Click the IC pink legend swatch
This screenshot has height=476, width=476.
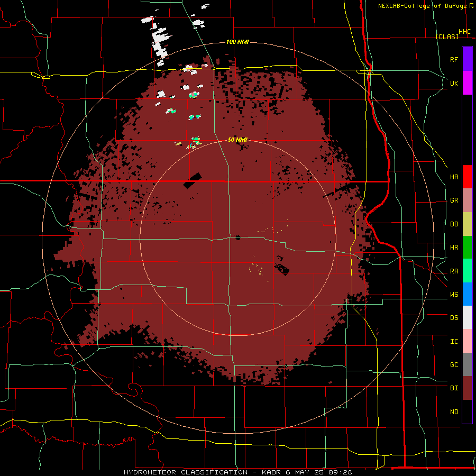click(467, 341)
